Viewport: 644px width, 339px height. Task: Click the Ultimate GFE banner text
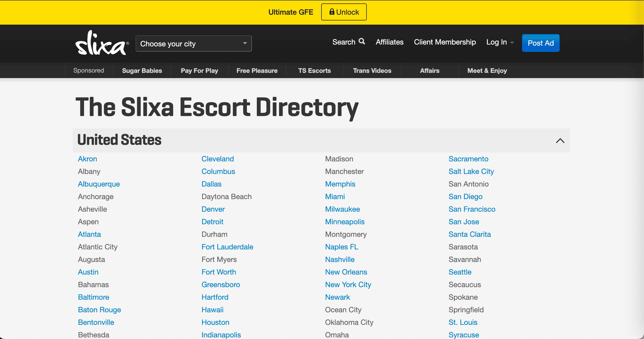pyautogui.click(x=291, y=12)
